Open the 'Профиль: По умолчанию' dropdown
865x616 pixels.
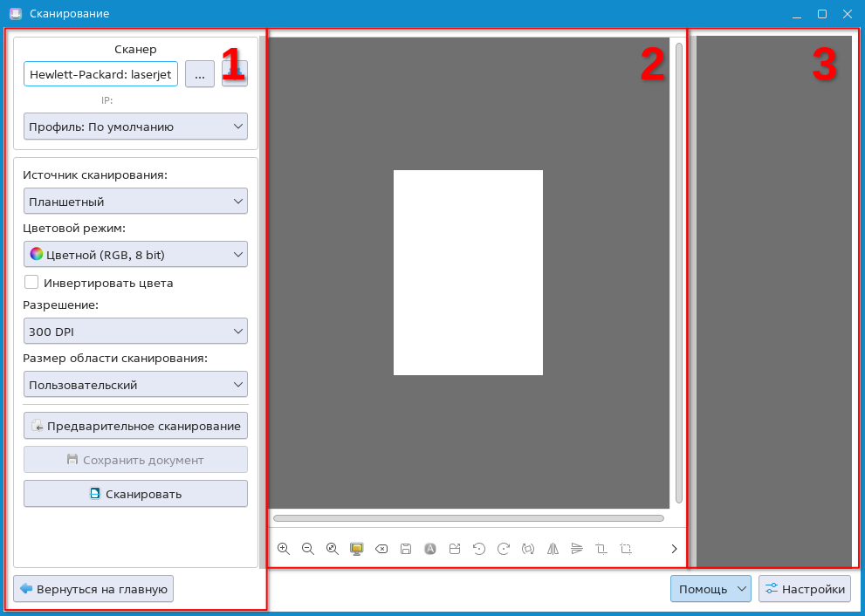pos(135,127)
